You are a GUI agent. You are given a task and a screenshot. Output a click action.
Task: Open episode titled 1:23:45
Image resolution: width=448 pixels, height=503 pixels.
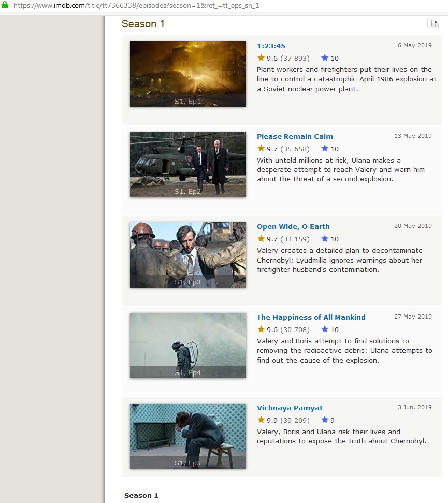(271, 46)
